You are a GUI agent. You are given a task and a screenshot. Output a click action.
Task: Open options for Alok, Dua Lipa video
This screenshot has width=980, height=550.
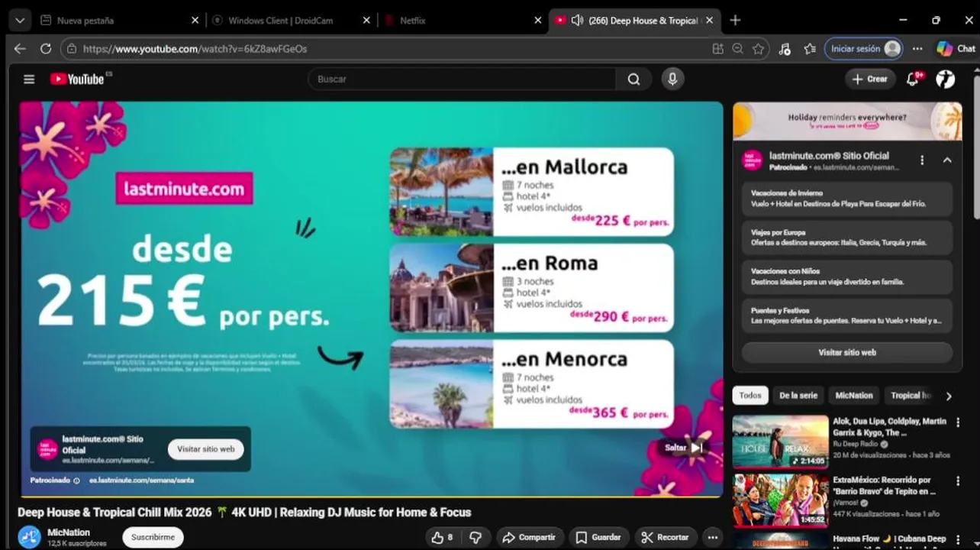pyautogui.click(x=958, y=422)
